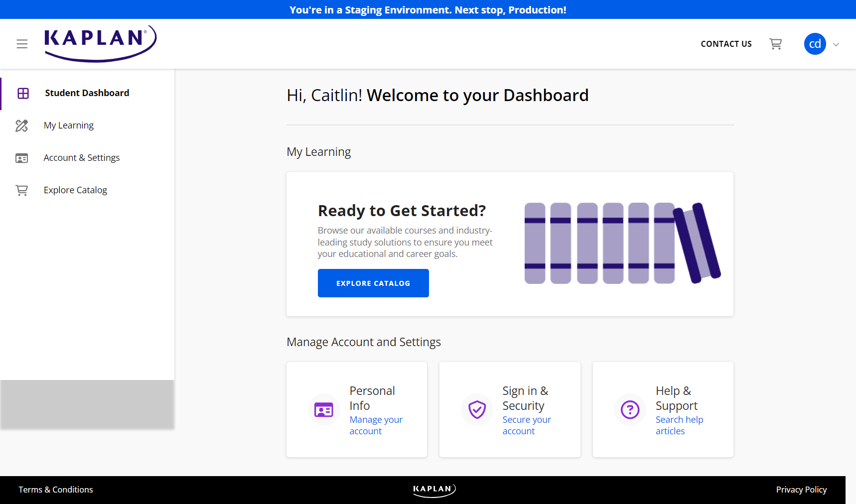Image resolution: width=856 pixels, height=504 pixels.
Task: Click the Manage Account and Settings heading
Action: (364, 342)
